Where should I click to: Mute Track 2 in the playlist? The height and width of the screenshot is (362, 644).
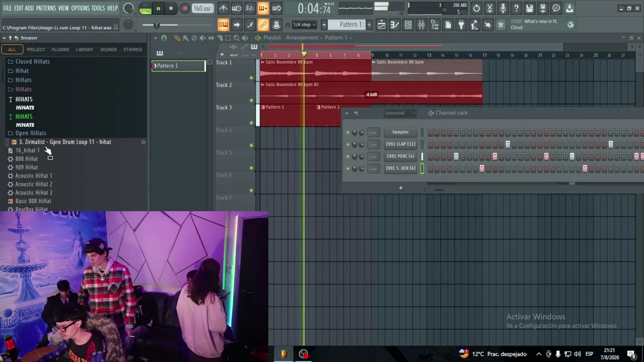pyautogui.click(x=251, y=100)
